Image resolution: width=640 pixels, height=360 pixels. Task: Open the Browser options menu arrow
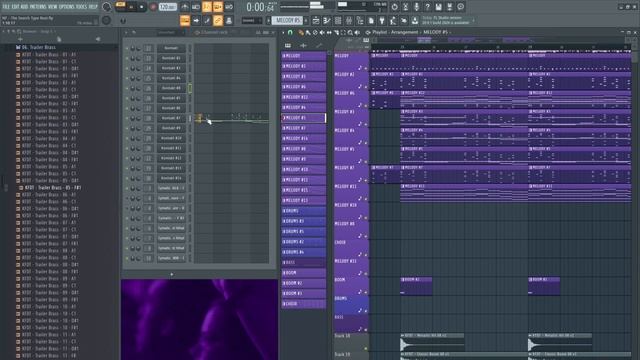tap(4, 31)
